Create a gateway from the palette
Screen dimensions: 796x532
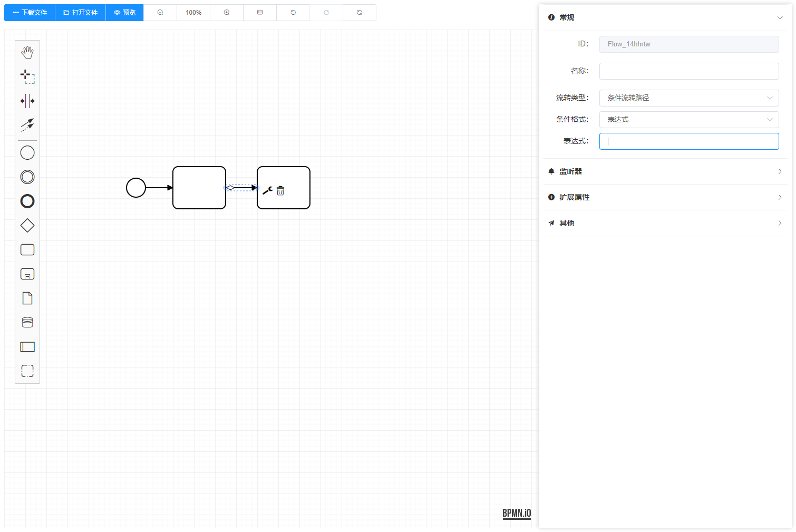coord(27,226)
